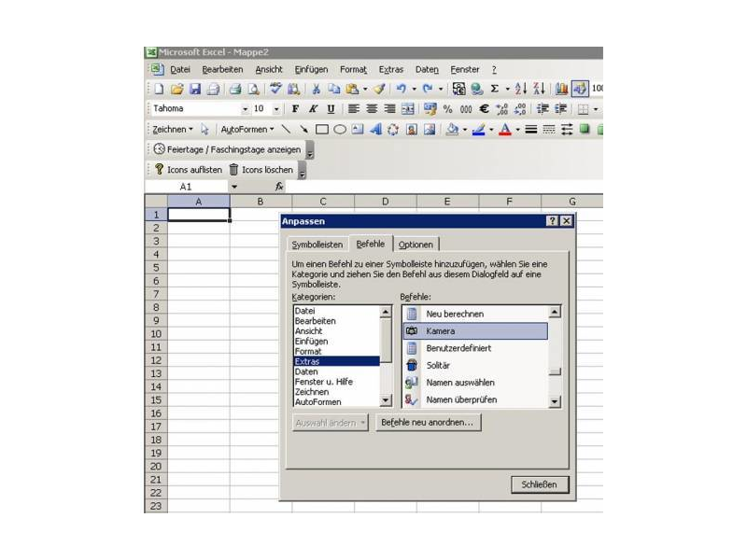Toggle underline with the U button
The image size is (747, 560).
pyautogui.click(x=331, y=109)
